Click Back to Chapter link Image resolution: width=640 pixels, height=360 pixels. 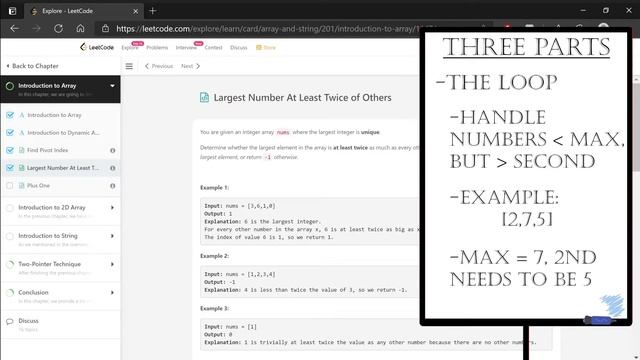(32, 66)
